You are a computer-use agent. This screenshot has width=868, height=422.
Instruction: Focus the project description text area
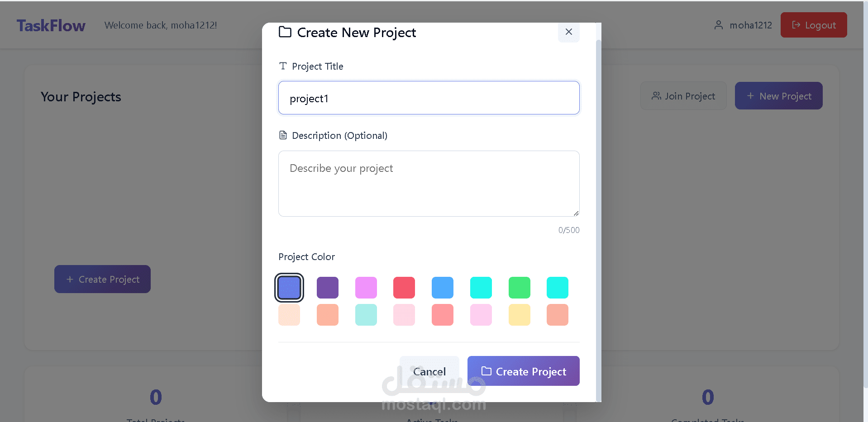429,183
